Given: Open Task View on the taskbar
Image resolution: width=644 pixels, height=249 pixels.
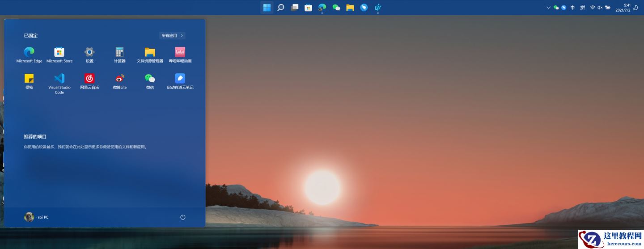Looking at the screenshot, I should [294, 8].
